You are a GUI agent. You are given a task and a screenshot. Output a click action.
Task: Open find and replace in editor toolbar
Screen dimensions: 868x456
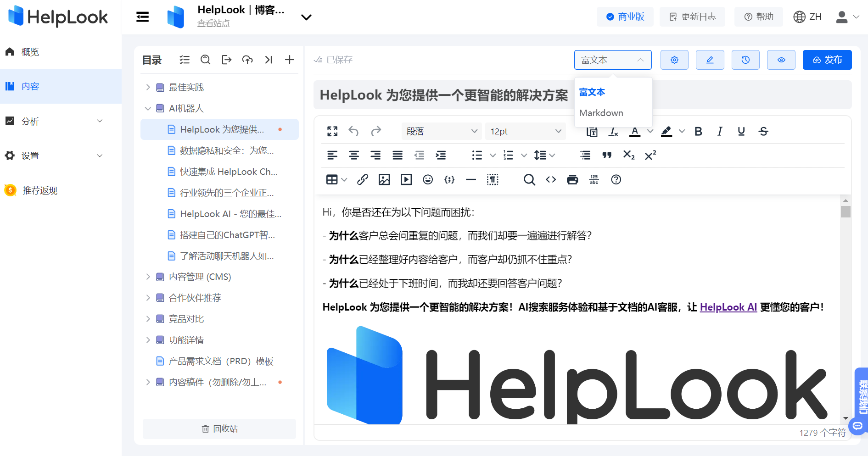click(529, 179)
